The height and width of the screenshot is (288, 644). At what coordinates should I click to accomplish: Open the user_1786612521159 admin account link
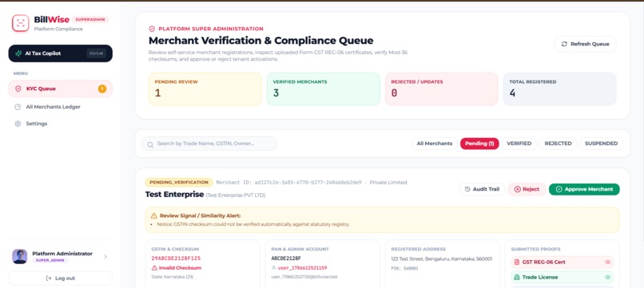(x=302, y=268)
